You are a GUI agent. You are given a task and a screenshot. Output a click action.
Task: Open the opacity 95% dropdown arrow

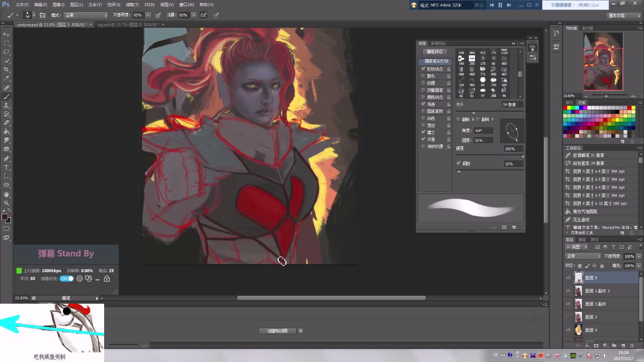pos(147,15)
